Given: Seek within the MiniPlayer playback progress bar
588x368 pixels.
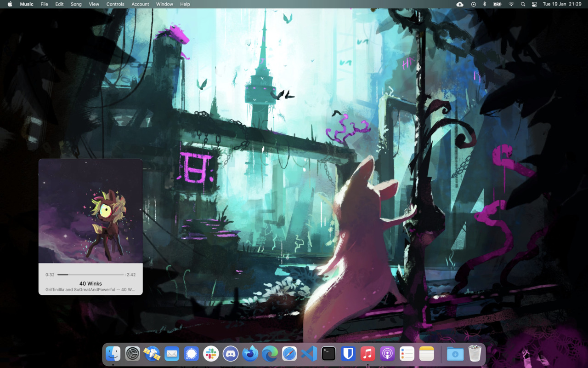Looking at the screenshot, I should coord(90,275).
